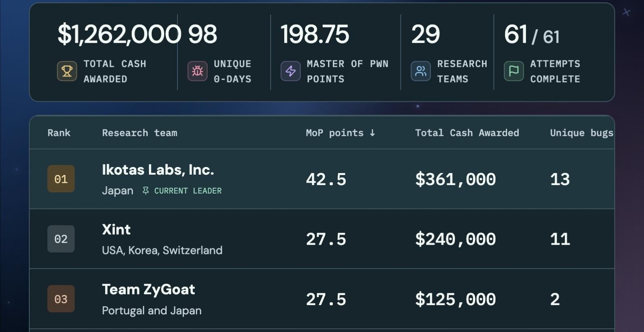Click the $1,262,000 total cash figure
The image size is (644, 332).
119,34
